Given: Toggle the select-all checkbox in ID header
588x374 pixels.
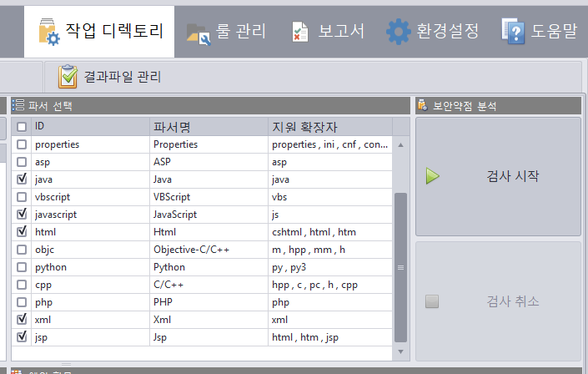Looking at the screenshot, I should click(x=22, y=127).
